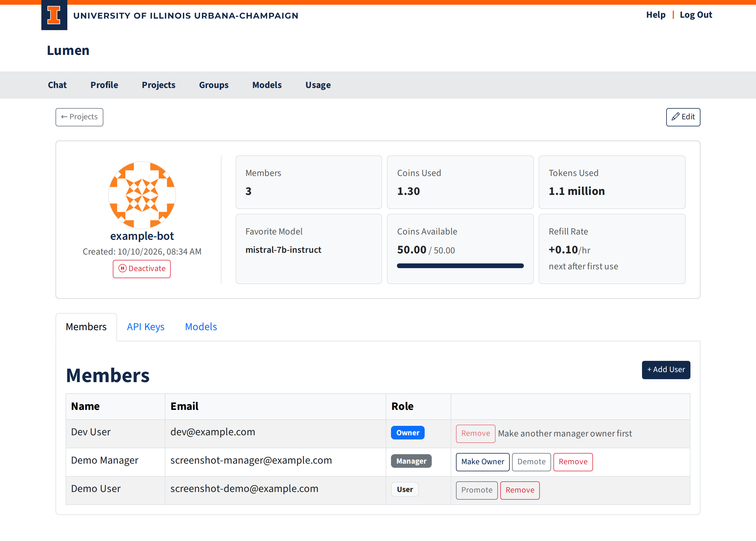Click the User role badge
Viewport: 756px width, 541px height.
pyautogui.click(x=405, y=489)
